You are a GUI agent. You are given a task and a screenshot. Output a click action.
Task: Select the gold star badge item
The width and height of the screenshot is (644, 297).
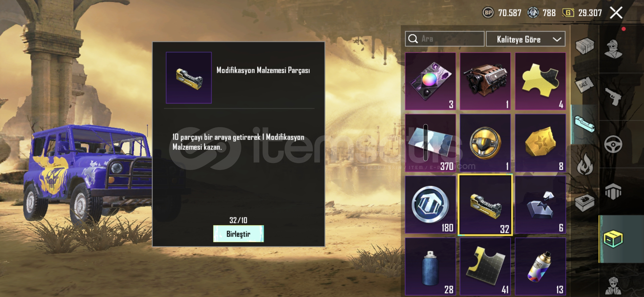[x=540, y=143]
